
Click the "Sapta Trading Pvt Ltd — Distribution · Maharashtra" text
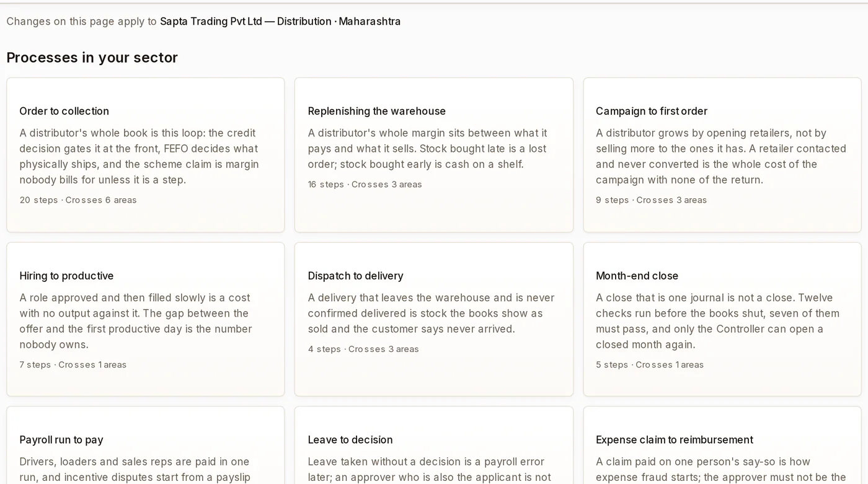(280, 22)
